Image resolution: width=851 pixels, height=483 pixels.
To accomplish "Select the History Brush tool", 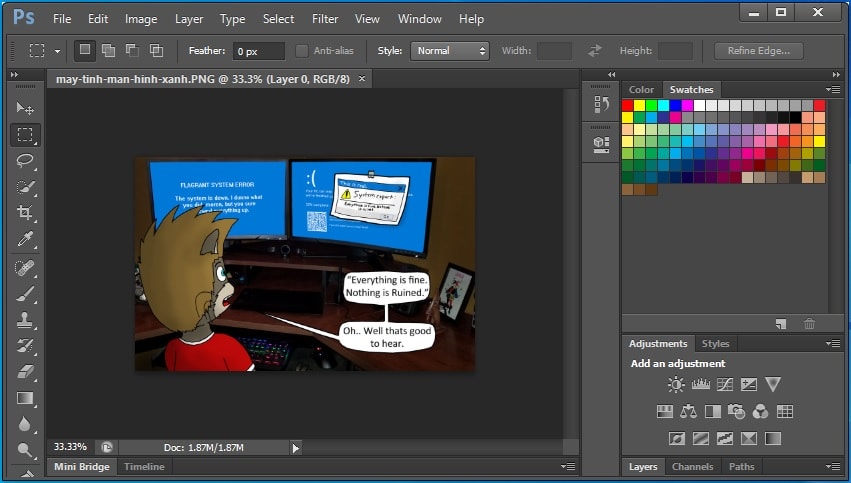I will point(24,346).
